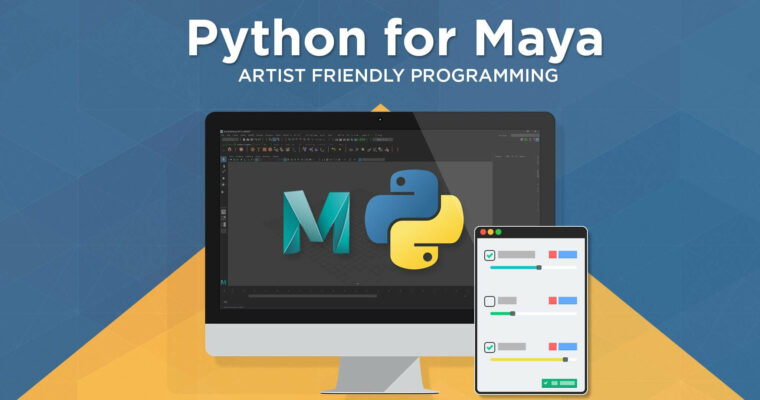
Task: Tick the empty checkbox above the green slider
Action: click(x=490, y=301)
